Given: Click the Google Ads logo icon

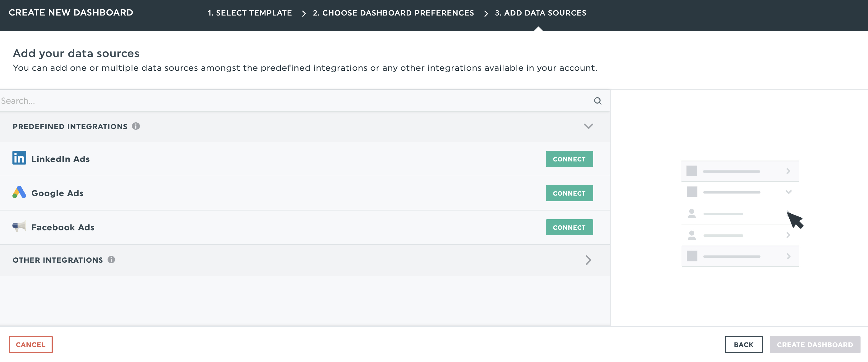Looking at the screenshot, I should 19,192.
